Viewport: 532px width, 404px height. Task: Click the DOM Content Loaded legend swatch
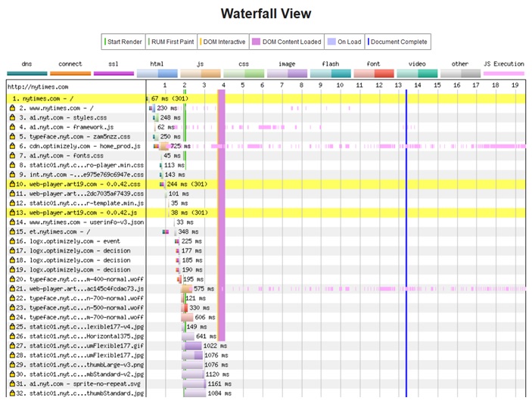[x=256, y=42]
